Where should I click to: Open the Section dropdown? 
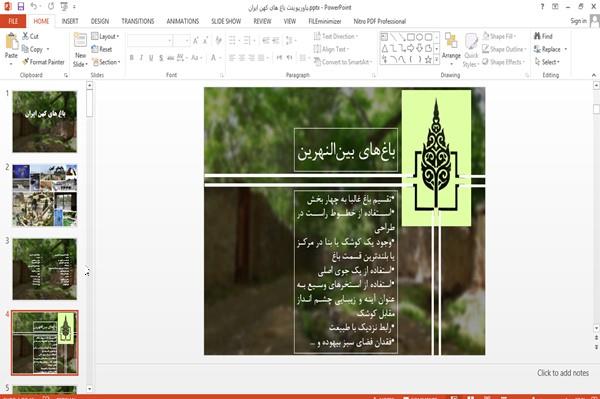point(106,62)
